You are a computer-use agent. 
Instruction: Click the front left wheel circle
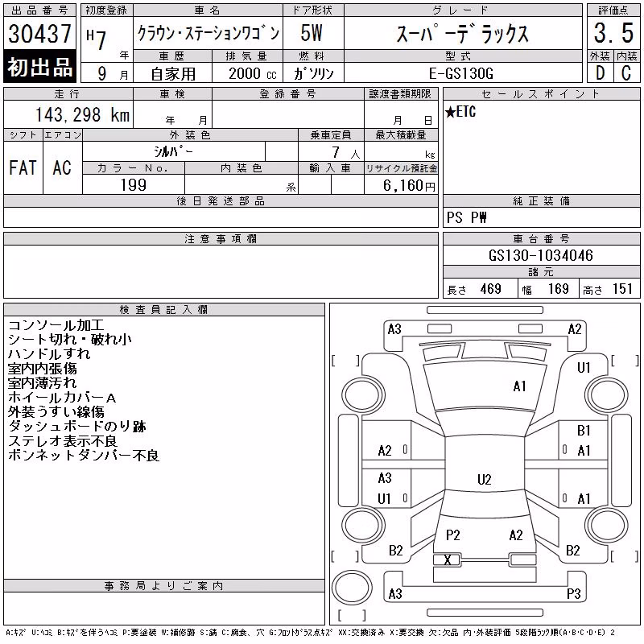364,395
